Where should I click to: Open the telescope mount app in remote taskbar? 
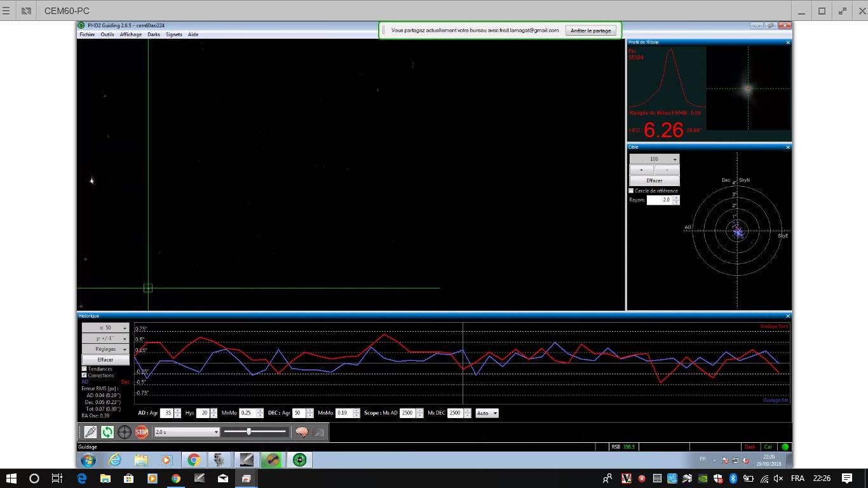(220, 459)
